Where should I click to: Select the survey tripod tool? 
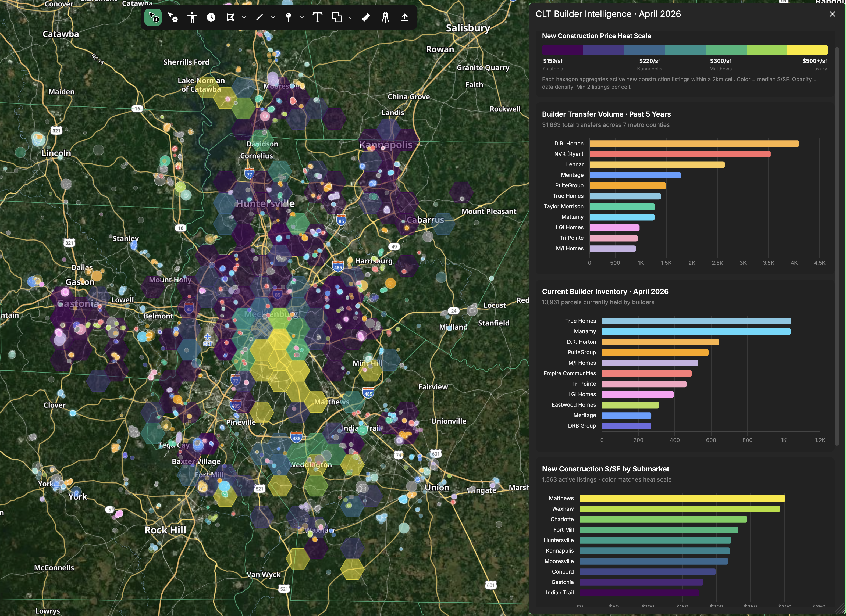coord(385,17)
